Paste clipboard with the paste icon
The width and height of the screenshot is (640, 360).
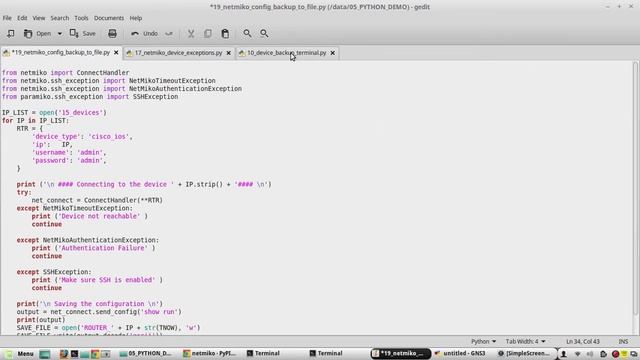coord(225,33)
